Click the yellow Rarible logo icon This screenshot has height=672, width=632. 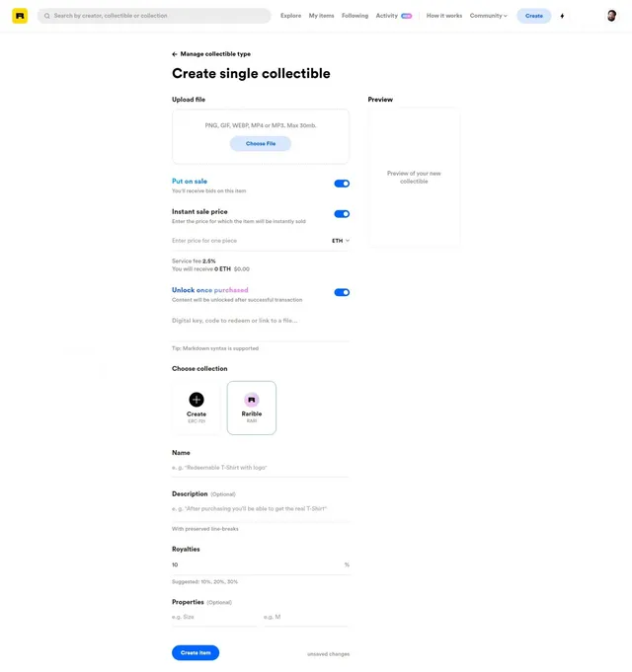click(20, 16)
